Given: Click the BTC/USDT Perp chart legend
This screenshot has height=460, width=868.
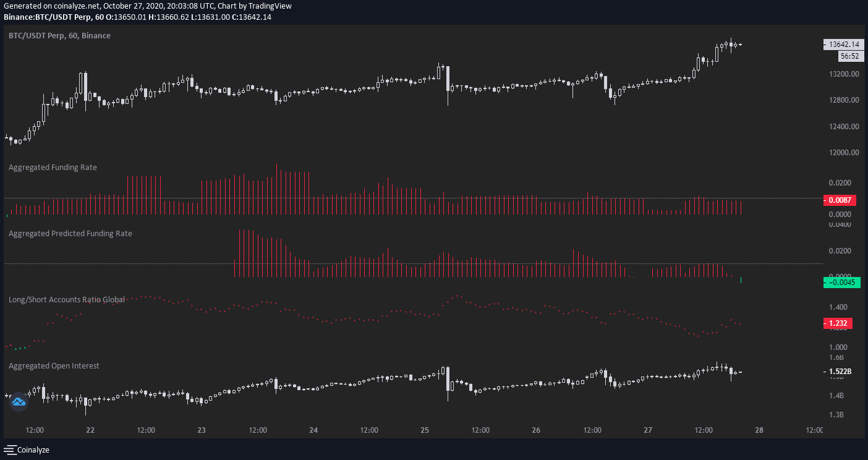Looking at the screenshot, I should click(x=59, y=35).
